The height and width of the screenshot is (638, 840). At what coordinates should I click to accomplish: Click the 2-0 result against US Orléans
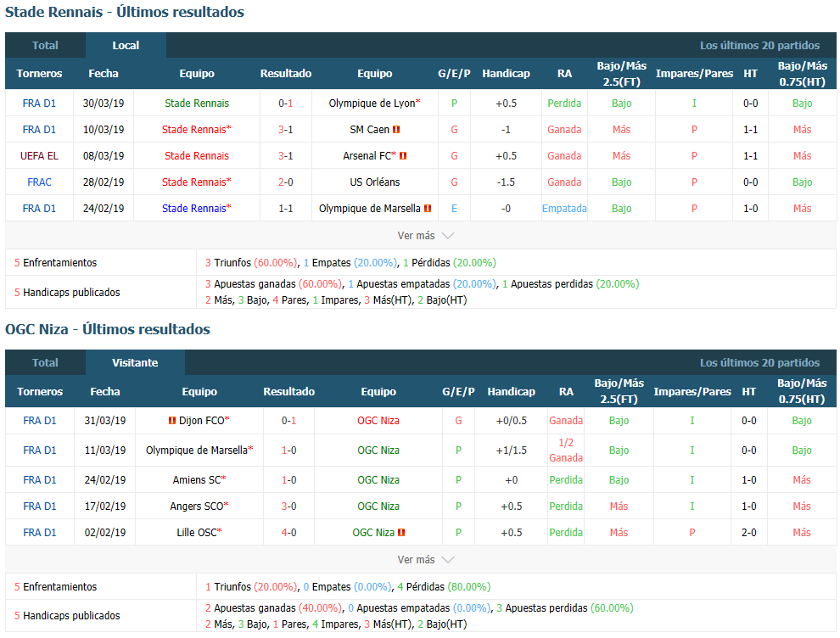pos(286,182)
